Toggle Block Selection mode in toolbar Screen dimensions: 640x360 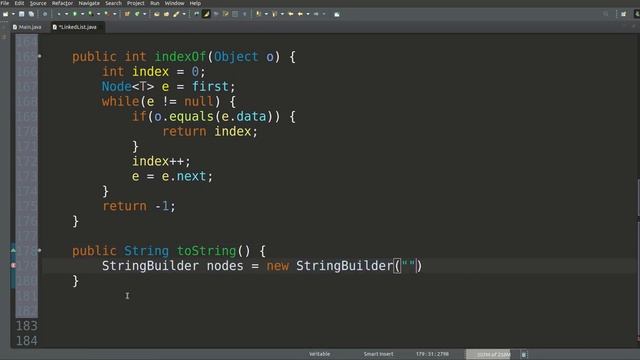pos(216,14)
